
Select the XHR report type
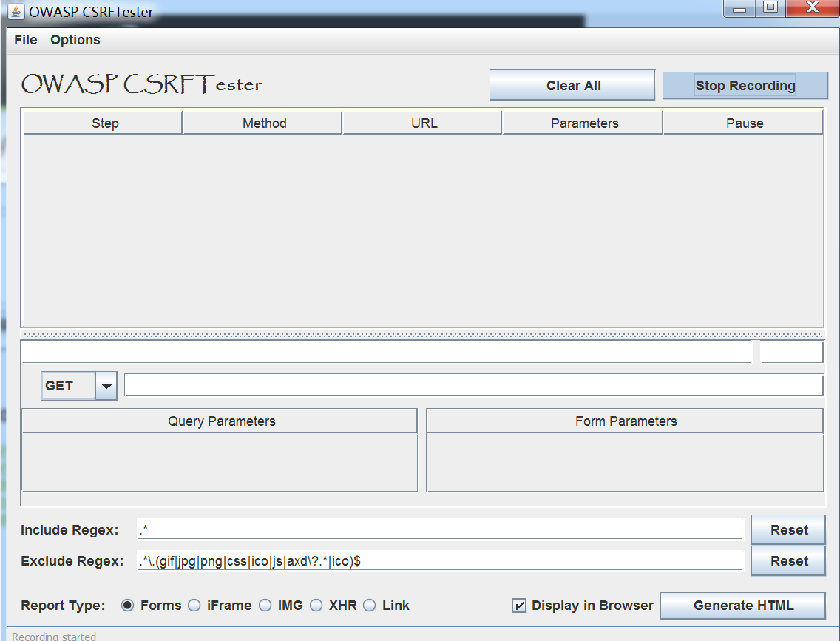pyautogui.click(x=316, y=605)
